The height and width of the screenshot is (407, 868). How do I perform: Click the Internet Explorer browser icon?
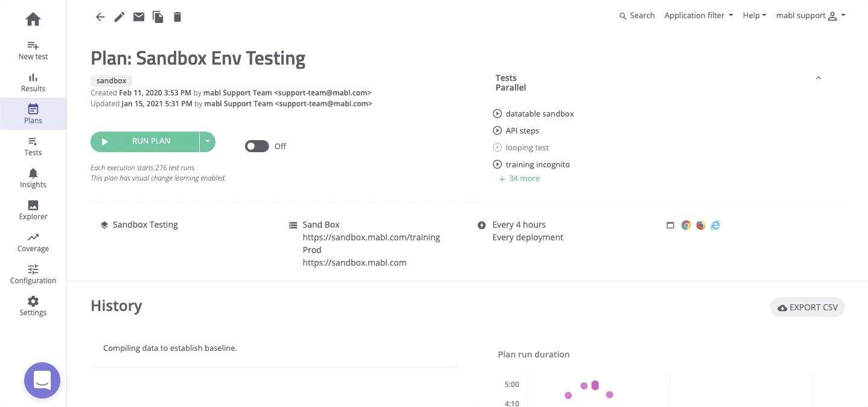(x=715, y=225)
